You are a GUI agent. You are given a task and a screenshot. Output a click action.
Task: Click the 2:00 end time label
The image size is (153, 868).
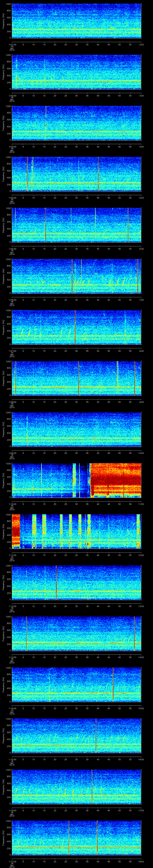point(141,44)
